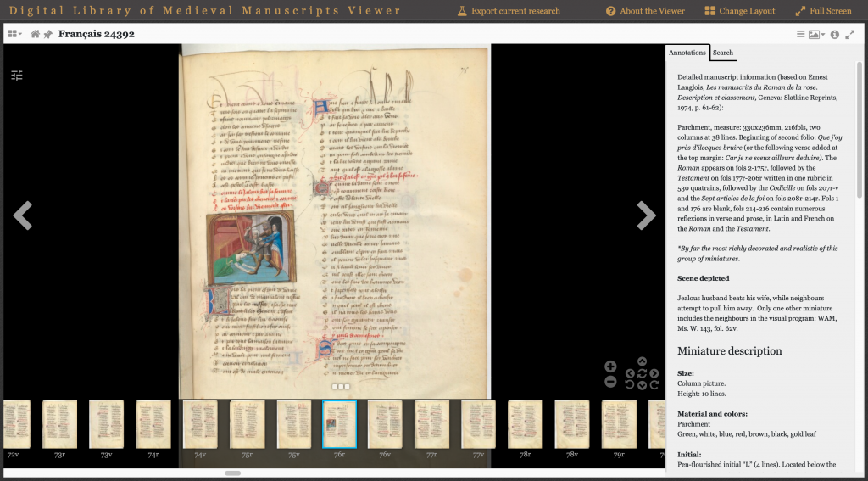
Task: Click the Material and colors: label
Action: click(x=712, y=414)
